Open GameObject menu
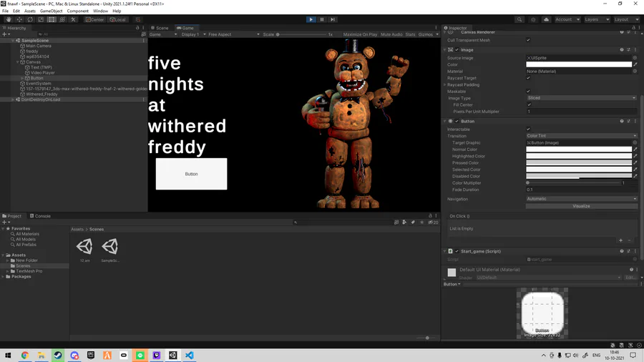This screenshot has height=362, width=644. tap(52, 11)
